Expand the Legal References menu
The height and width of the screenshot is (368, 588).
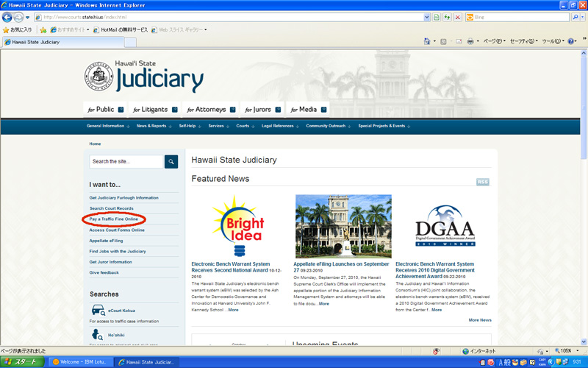coord(280,126)
